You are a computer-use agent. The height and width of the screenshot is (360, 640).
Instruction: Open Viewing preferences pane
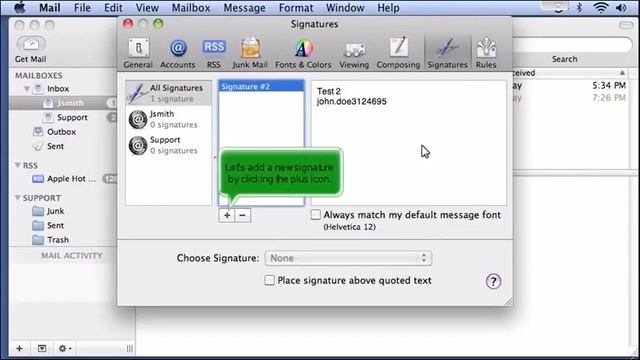[354, 53]
